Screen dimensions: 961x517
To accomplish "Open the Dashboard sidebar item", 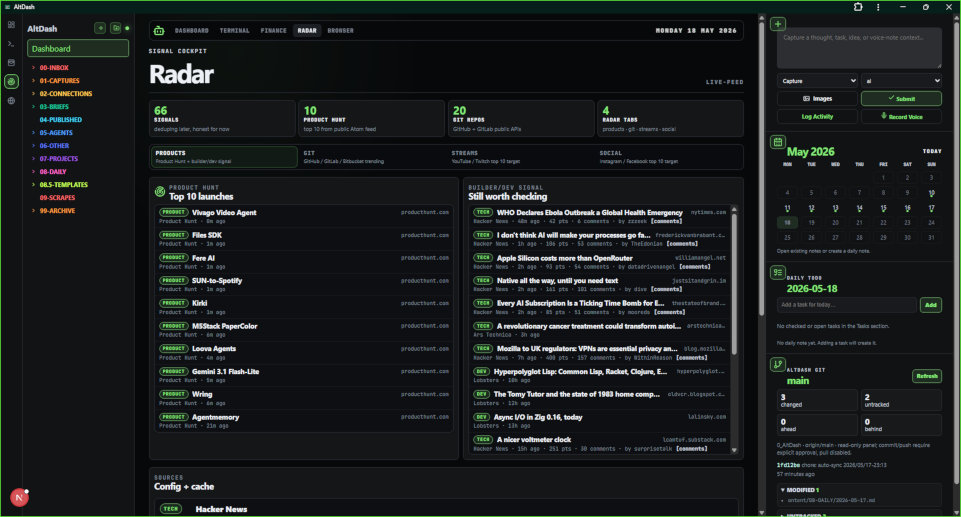I will [78, 48].
